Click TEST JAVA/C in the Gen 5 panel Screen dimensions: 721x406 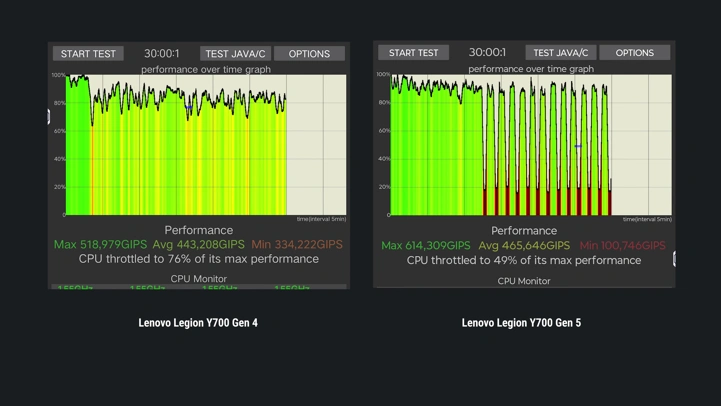pos(561,52)
